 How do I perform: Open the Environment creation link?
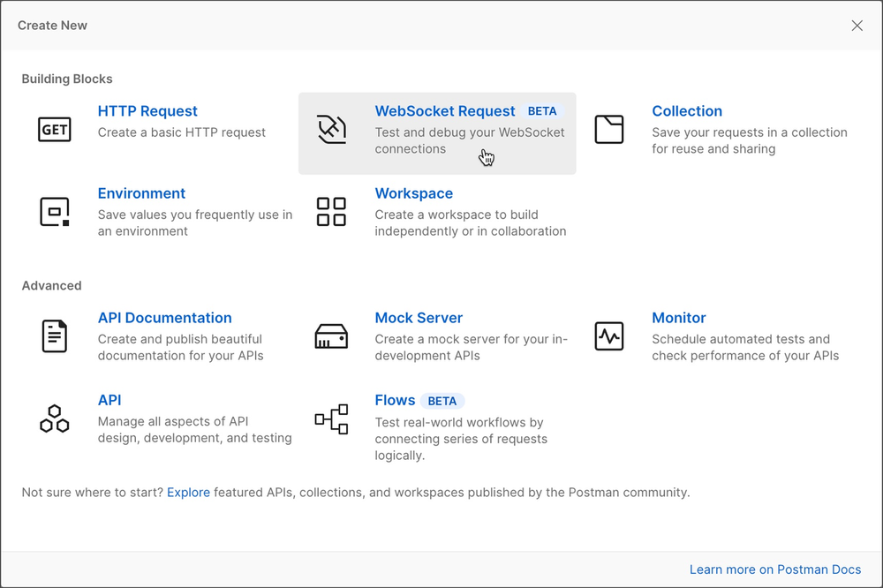[141, 192]
